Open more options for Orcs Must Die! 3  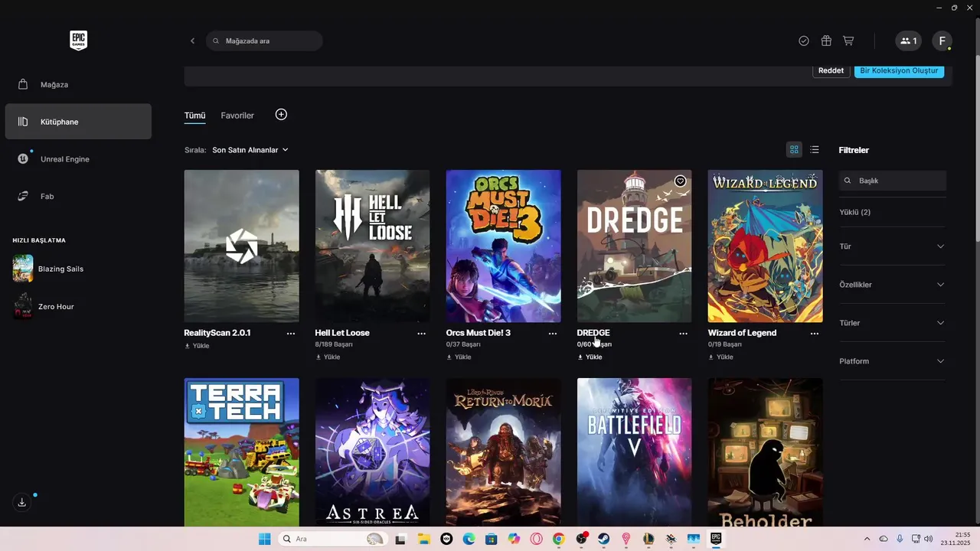(553, 334)
